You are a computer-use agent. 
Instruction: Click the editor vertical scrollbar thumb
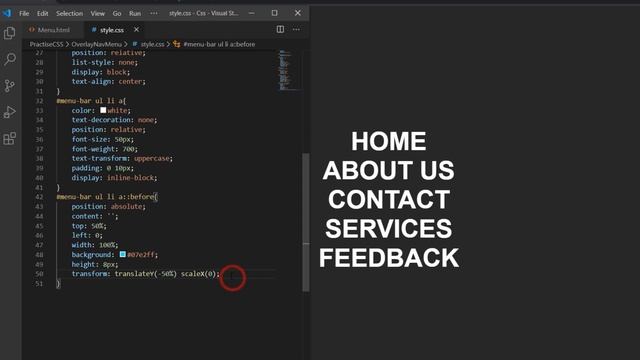click(306, 222)
